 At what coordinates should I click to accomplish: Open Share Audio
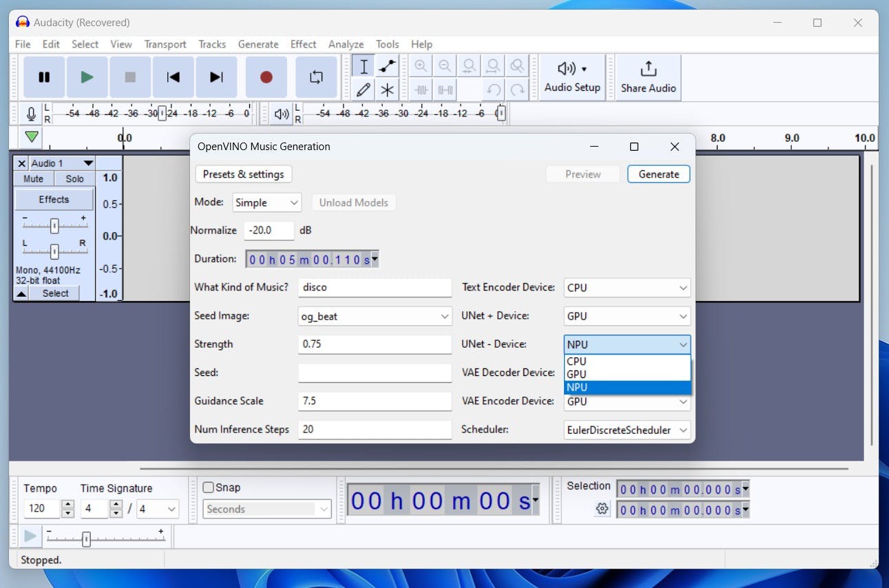[x=648, y=77]
